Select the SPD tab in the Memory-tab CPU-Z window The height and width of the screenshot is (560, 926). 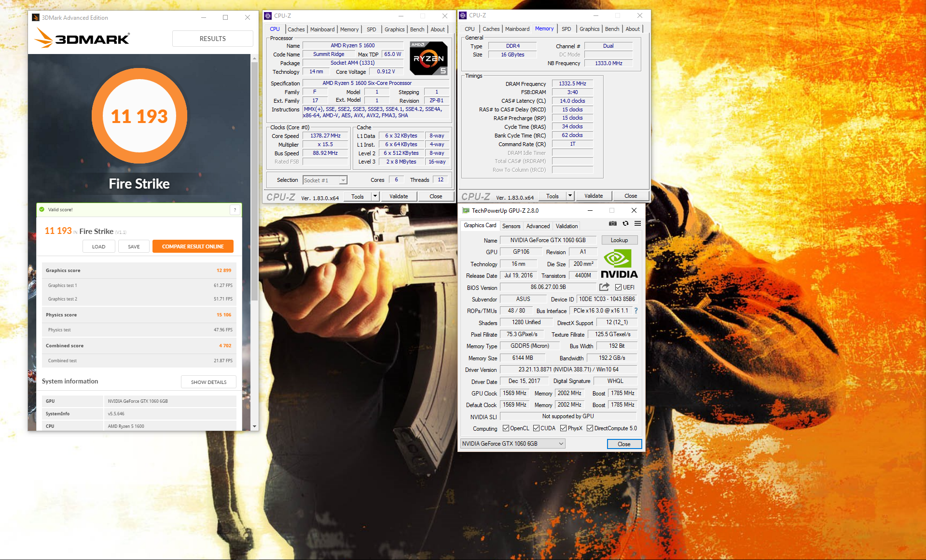tap(566, 29)
